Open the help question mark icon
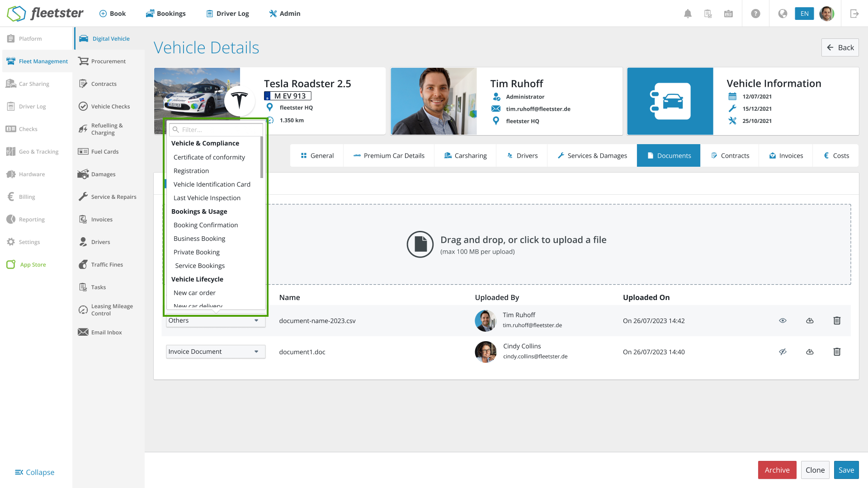Image resolution: width=868 pixels, height=488 pixels. coord(755,14)
